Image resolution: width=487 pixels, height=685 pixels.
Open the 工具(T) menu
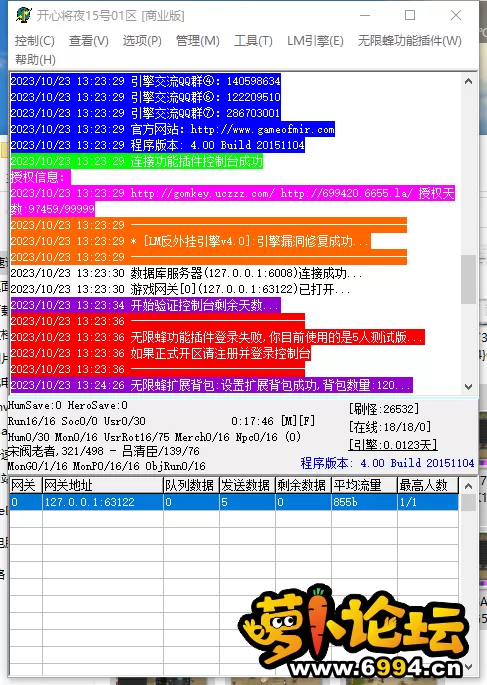click(253, 41)
